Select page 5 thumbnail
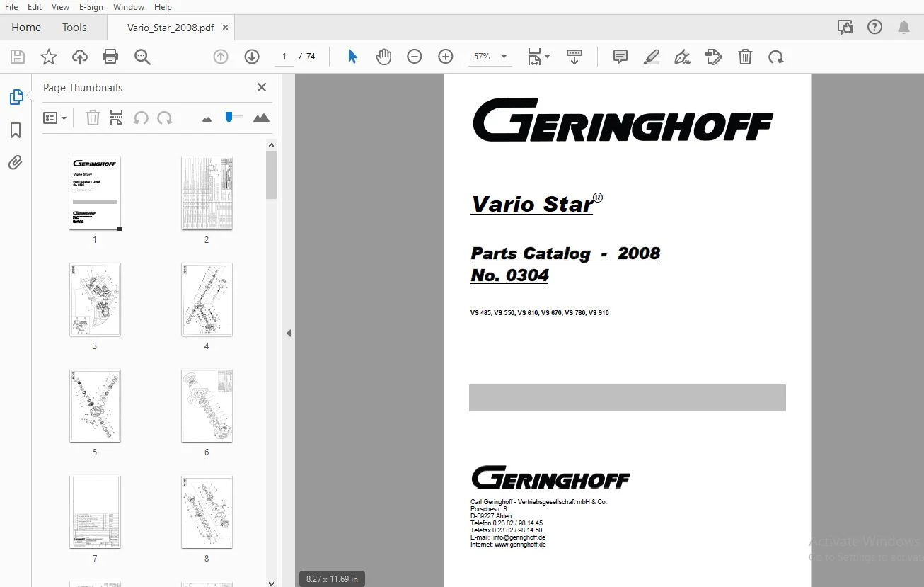 pos(95,406)
